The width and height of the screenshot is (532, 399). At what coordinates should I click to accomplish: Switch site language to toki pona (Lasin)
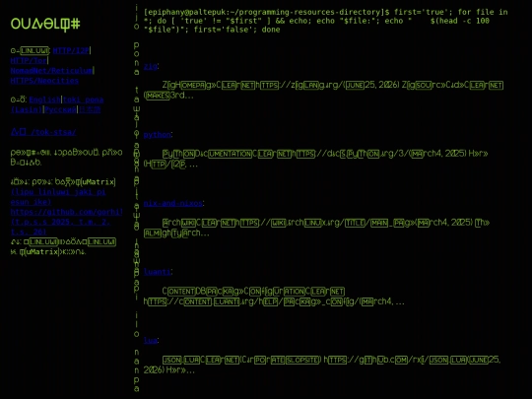pyautogui.click(x=57, y=104)
